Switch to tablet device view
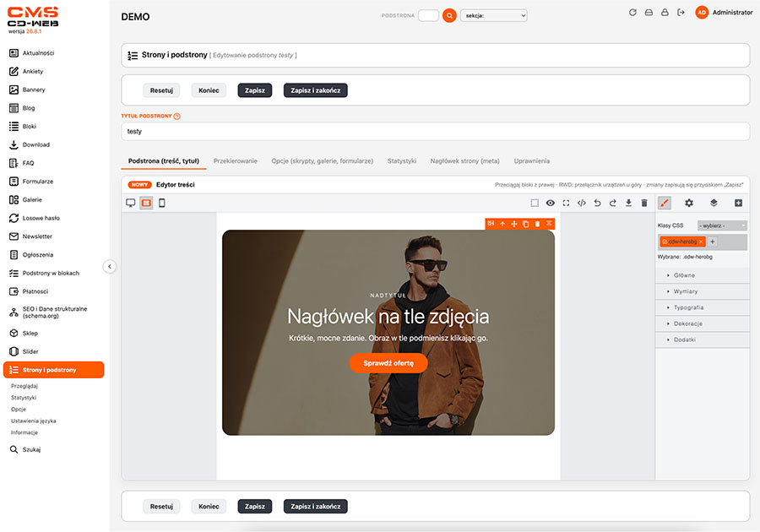Viewport: 760px width, 532px height. tap(146, 203)
